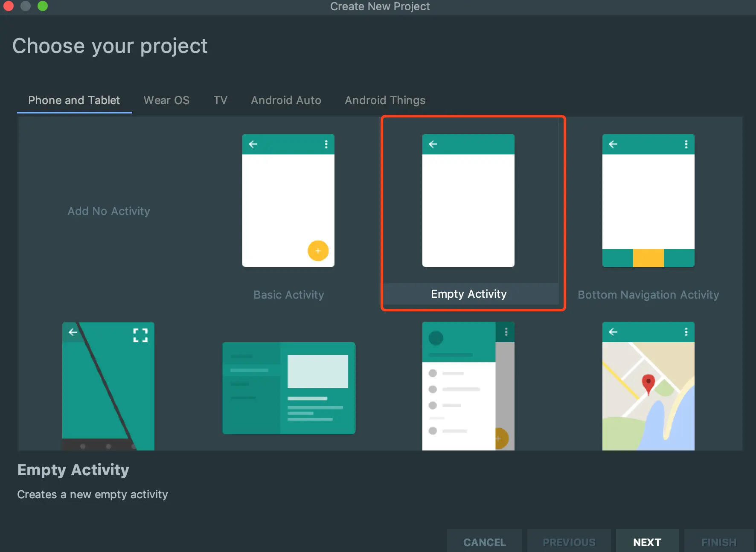The width and height of the screenshot is (756, 552).
Task: Choose the map template with red pin
Action: click(648, 386)
